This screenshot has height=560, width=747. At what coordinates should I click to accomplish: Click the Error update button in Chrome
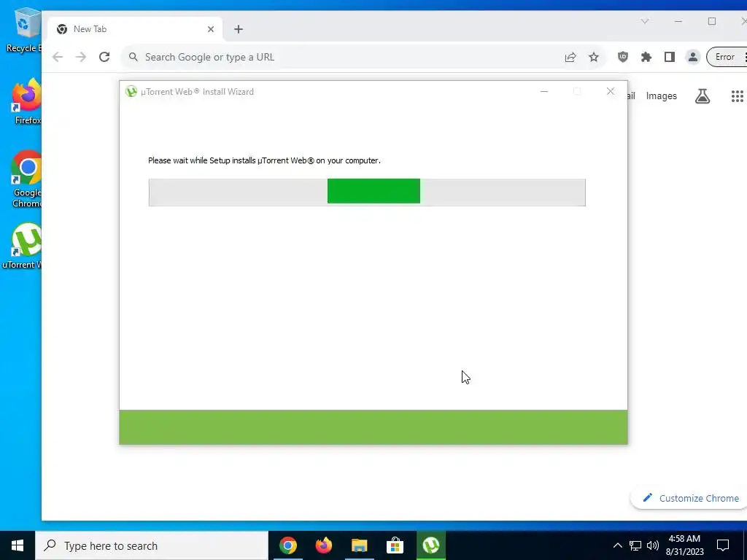727,57
